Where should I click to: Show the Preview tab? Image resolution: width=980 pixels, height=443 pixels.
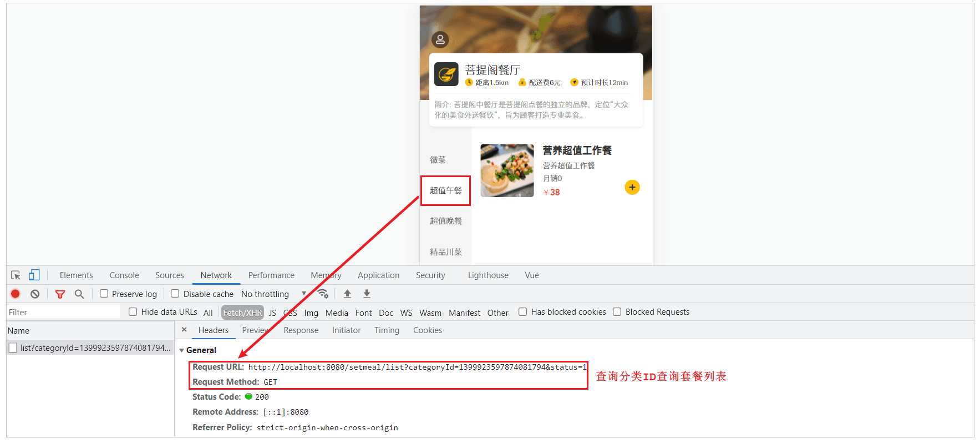click(256, 330)
